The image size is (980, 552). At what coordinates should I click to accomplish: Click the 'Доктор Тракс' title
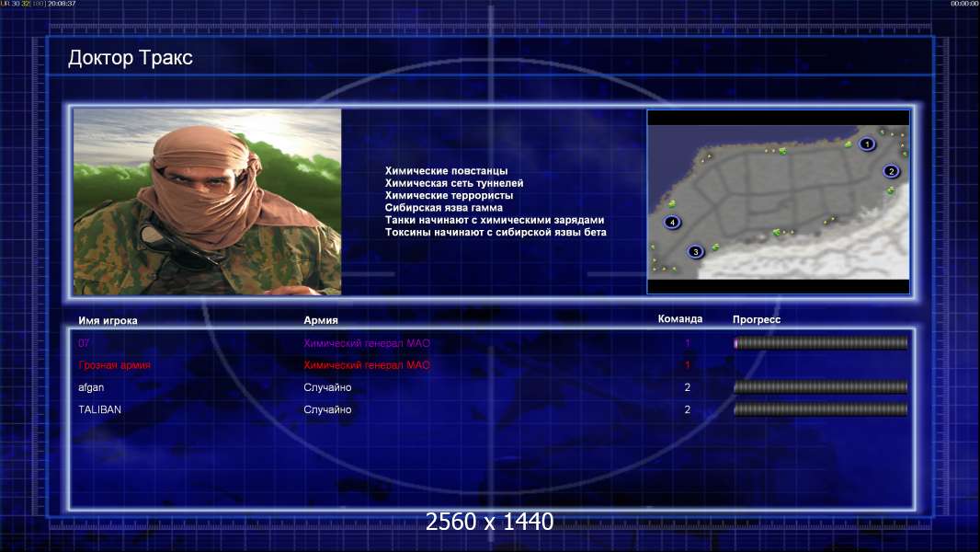130,58
